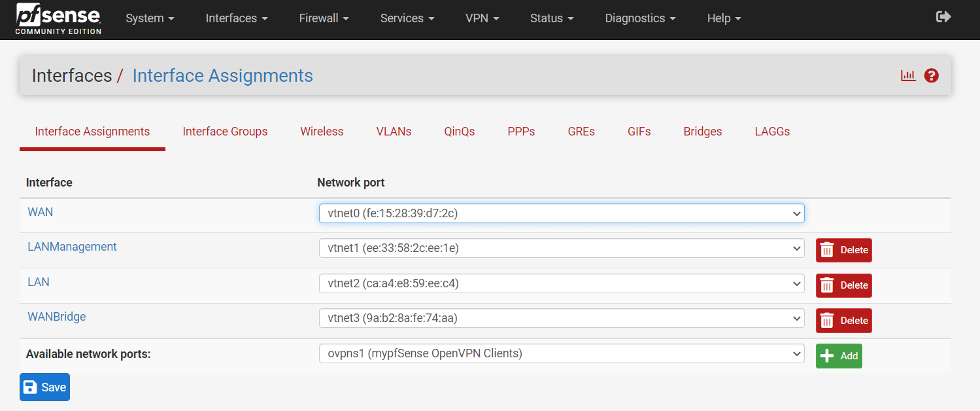
Task: Switch to the PPPs tab
Action: tap(521, 132)
